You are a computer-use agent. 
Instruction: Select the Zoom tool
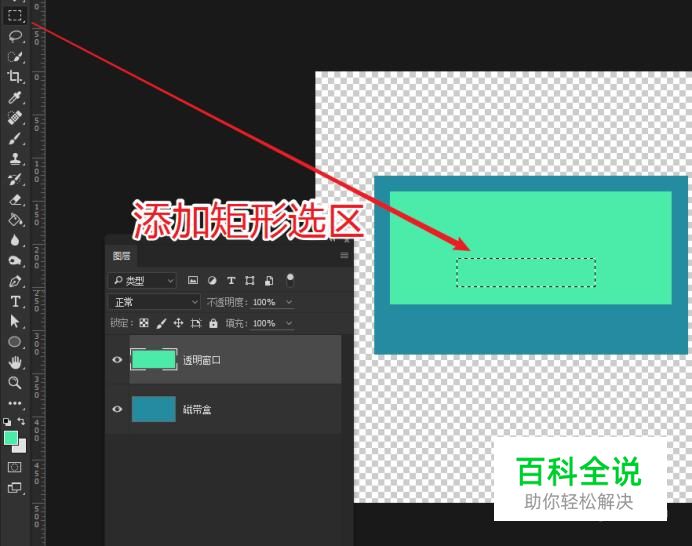[15, 383]
